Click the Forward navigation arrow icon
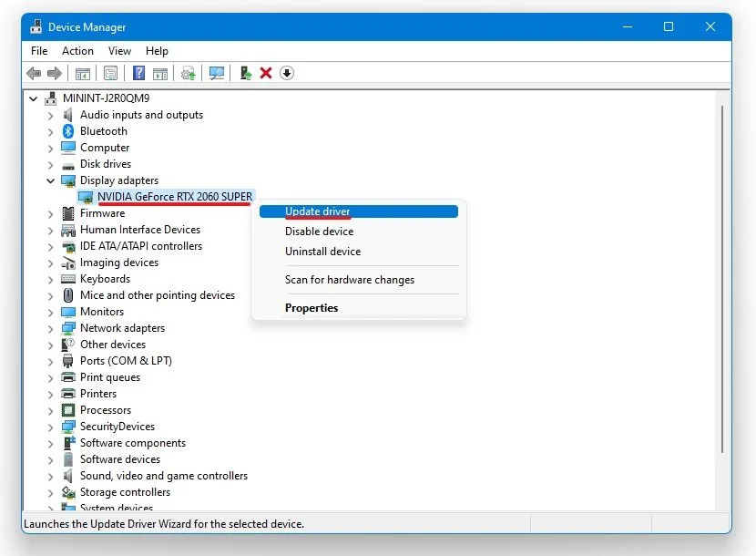 [56, 73]
